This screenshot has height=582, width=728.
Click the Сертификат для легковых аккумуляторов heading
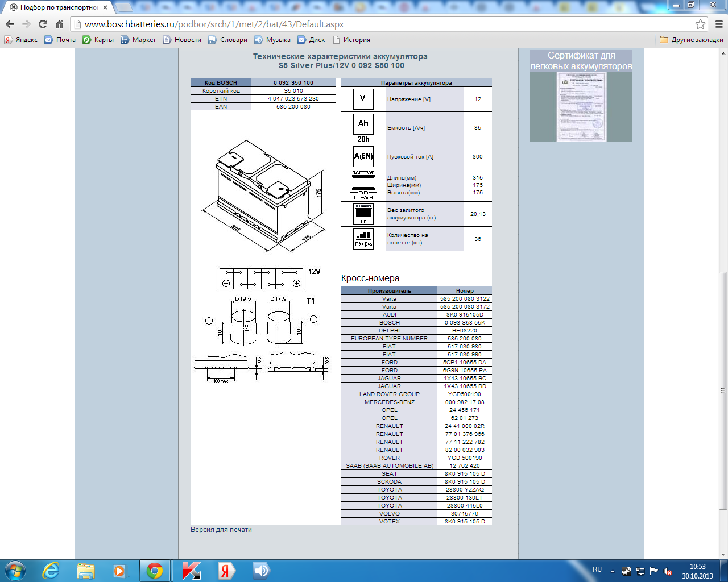[x=581, y=61]
